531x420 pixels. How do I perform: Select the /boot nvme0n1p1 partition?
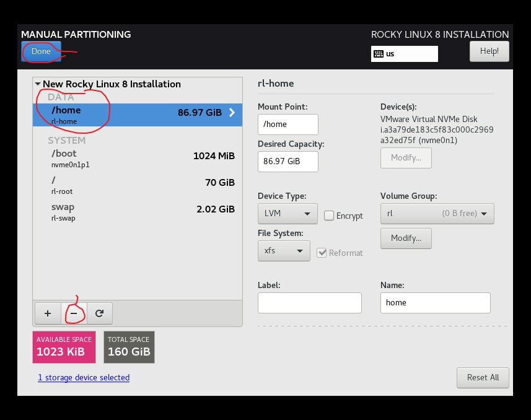click(137, 158)
